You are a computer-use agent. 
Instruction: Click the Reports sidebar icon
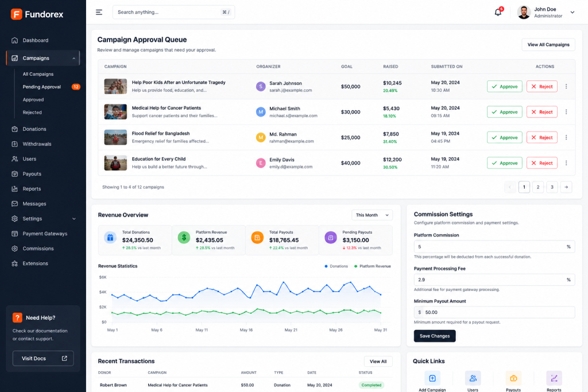pos(14,189)
